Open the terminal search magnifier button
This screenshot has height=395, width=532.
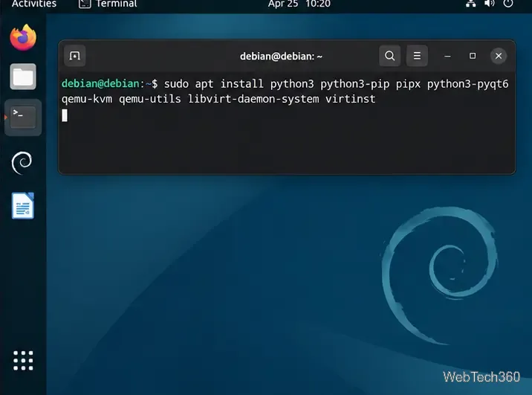coord(389,56)
